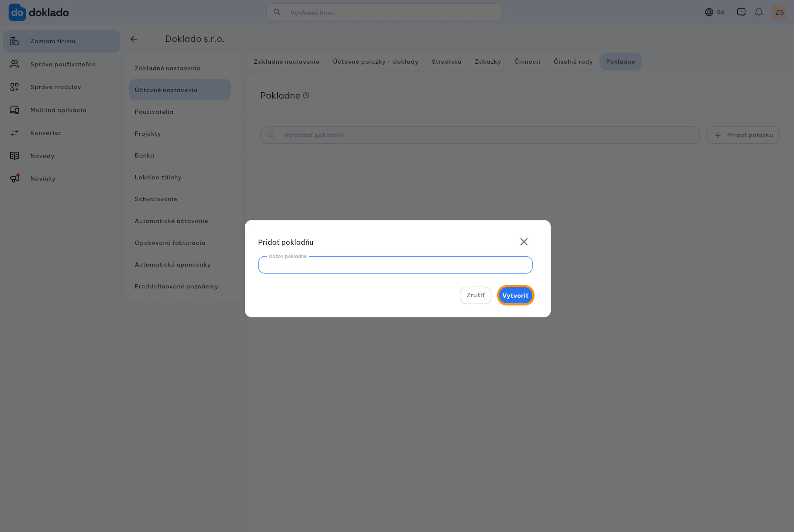Click the Správa modulov grid icon
794x532 pixels.
15,87
